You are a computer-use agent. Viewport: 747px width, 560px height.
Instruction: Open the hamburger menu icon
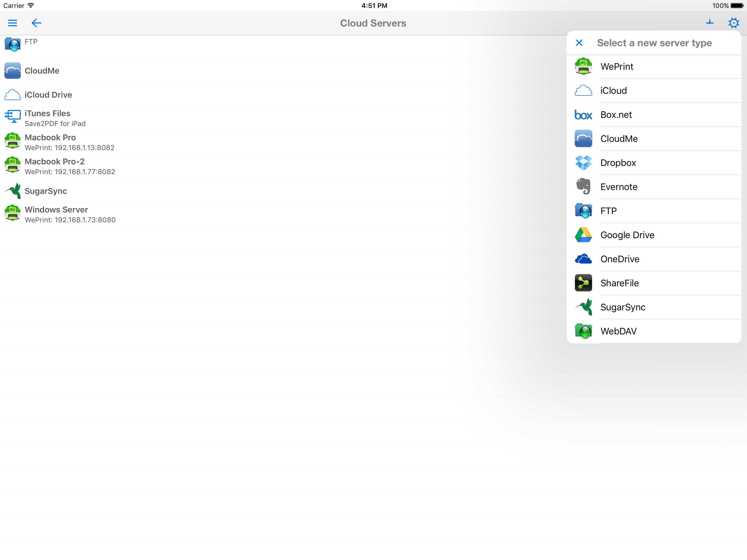13,23
